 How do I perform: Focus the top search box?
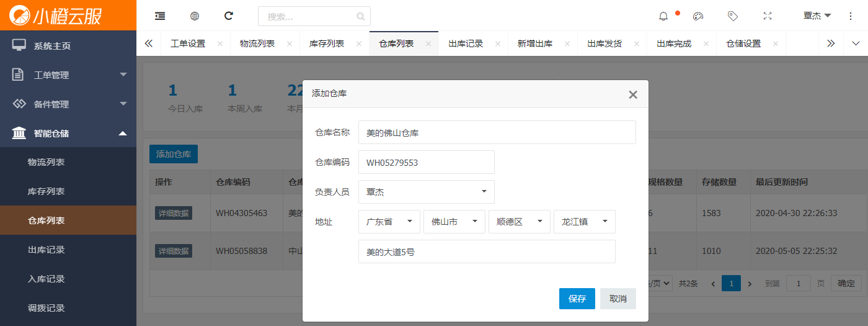click(x=314, y=16)
